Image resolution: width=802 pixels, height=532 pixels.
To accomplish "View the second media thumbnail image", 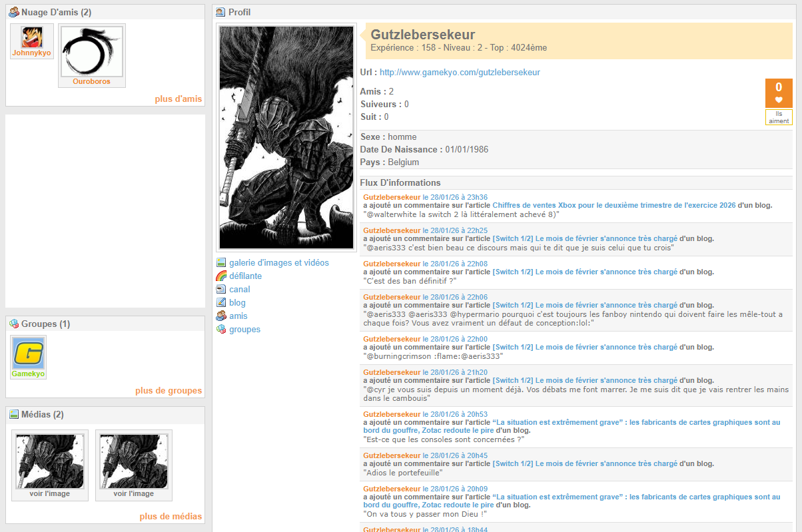I will point(133,460).
